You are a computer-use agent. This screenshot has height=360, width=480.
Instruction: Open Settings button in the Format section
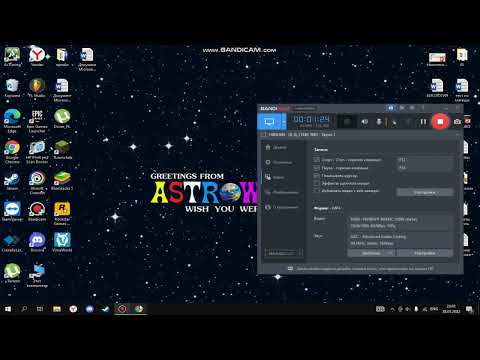click(425, 253)
